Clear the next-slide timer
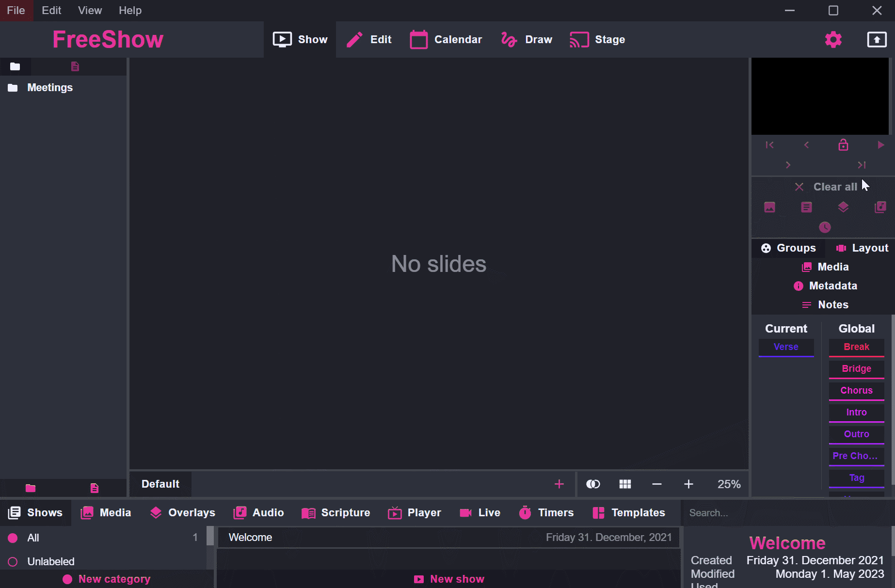This screenshot has height=588, width=895. point(825,227)
